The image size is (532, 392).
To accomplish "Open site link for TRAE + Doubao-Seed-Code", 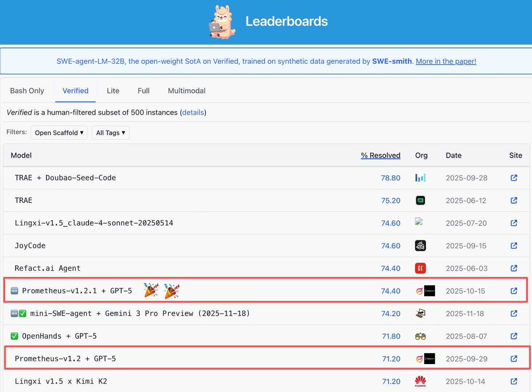I will (514, 178).
